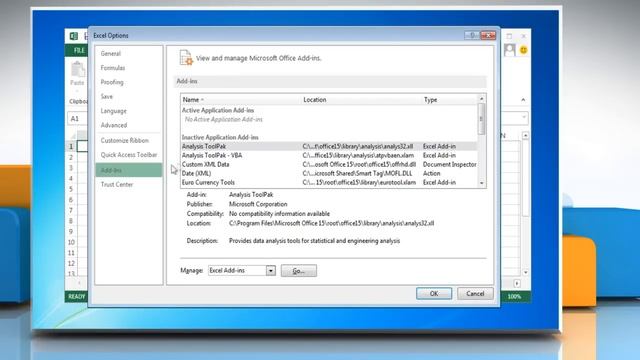Click the Name Box showing A1
Viewport: 640px width, 360px height.
coord(77,119)
